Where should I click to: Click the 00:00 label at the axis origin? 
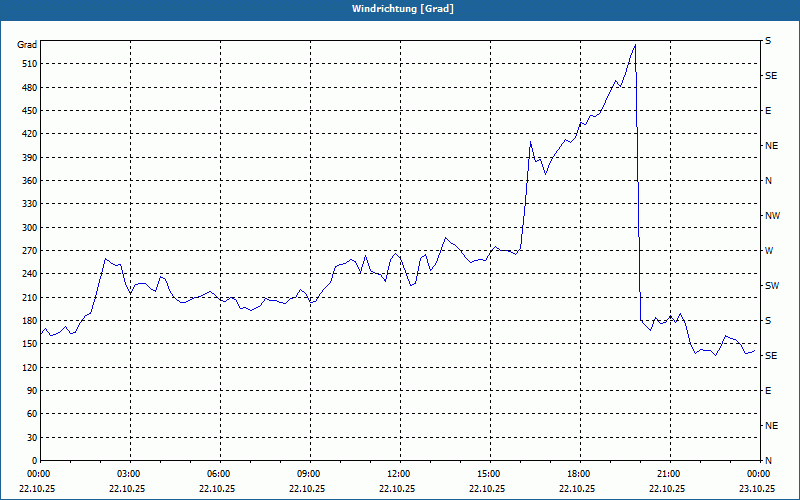40,474
